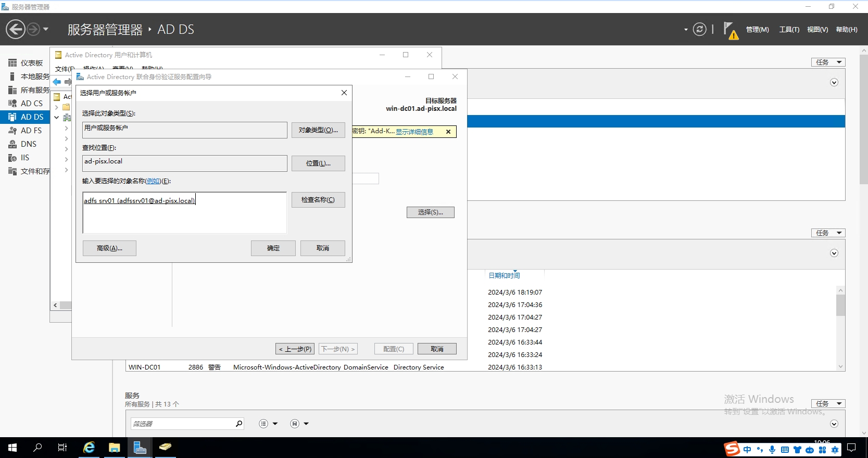The height and width of the screenshot is (458, 868).
Task: Click the object name input field
Action: [184, 212]
